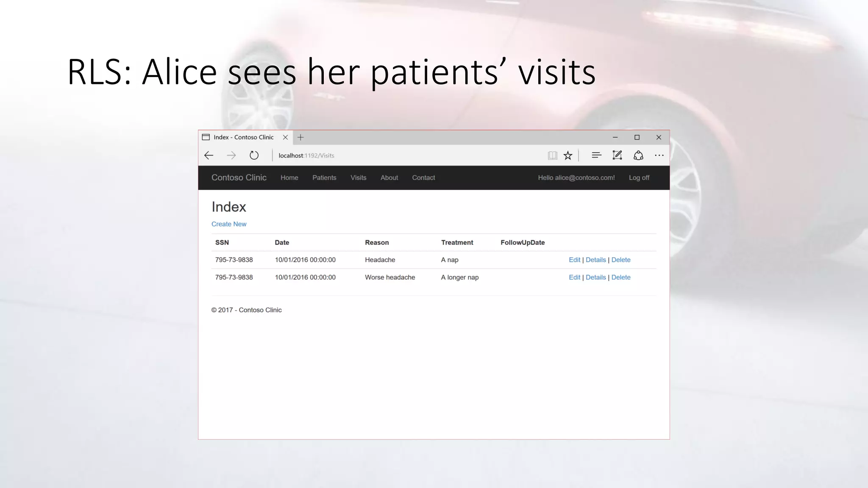
Task: Go back using the browser back arrow
Action: pos(209,155)
